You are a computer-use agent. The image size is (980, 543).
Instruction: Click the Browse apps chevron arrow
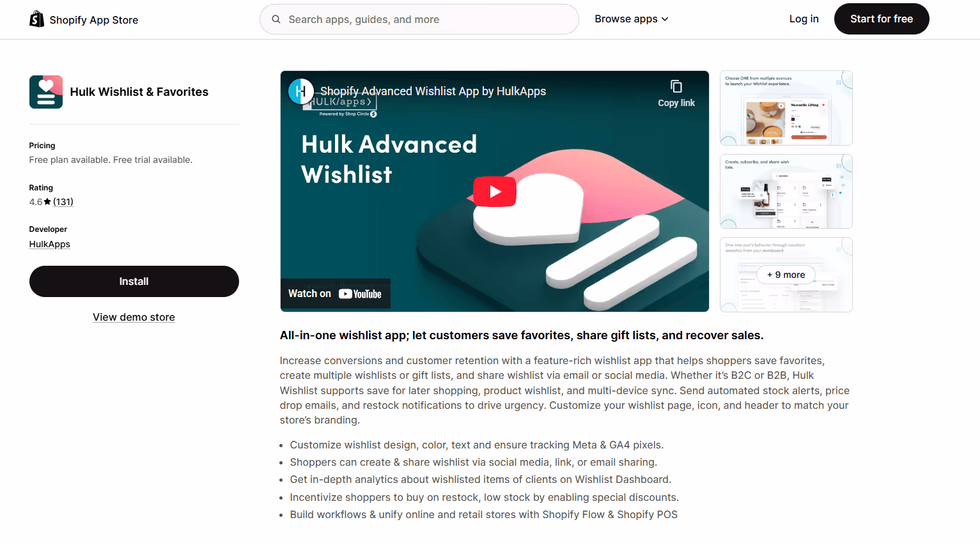665,19
